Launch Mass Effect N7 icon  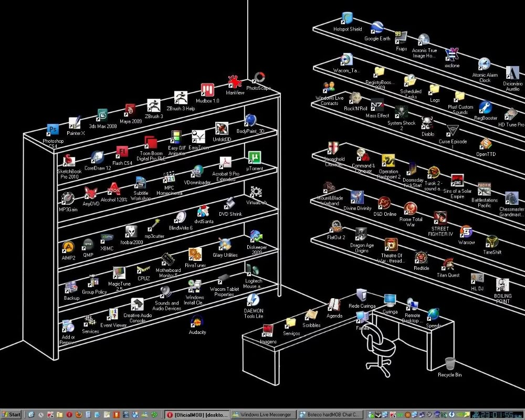pyautogui.click(x=377, y=105)
